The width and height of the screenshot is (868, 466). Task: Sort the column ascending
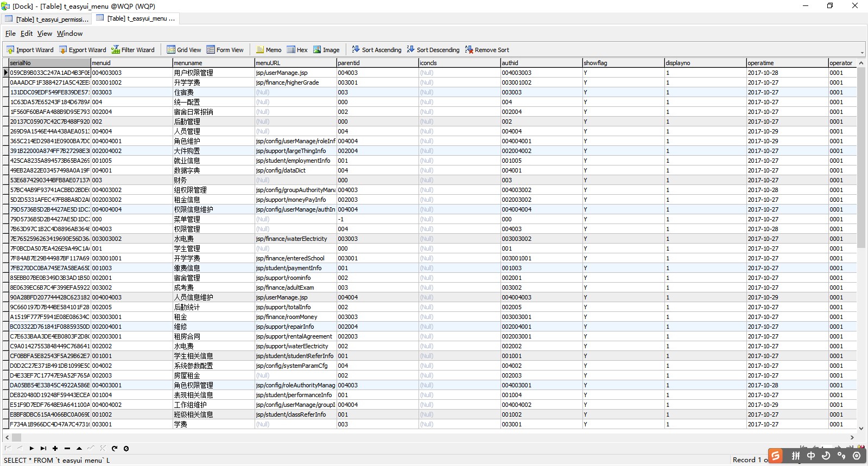click(x=377, y=50)
